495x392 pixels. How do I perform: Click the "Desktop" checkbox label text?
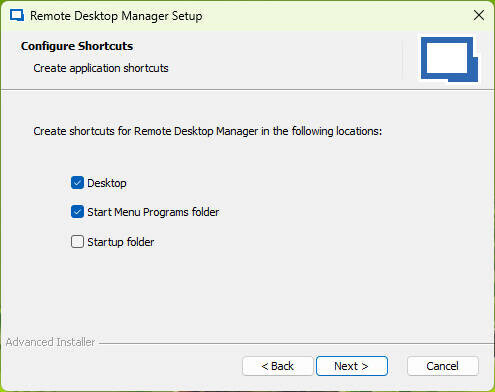click(x=107, y=183)
